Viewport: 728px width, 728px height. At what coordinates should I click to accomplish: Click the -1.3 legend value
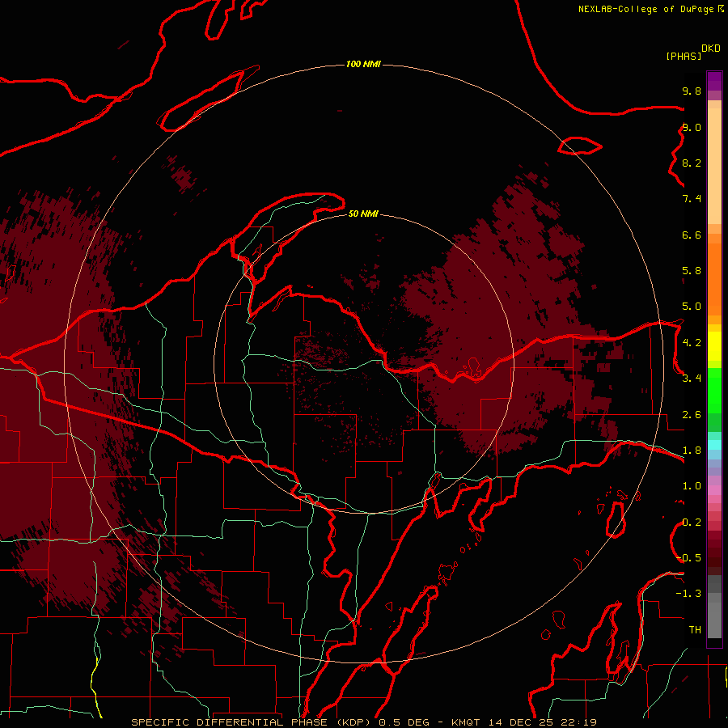[689, 594]
